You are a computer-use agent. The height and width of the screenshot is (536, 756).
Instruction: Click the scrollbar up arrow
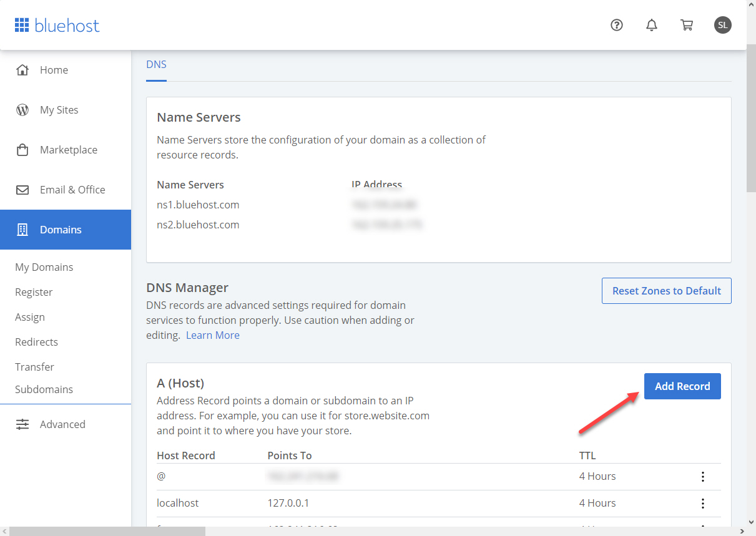pos(751,5)
